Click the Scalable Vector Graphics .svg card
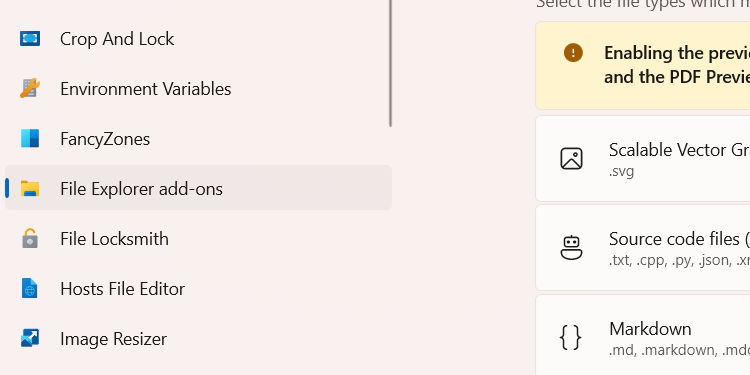750x375 pixels. coord(643,158)
